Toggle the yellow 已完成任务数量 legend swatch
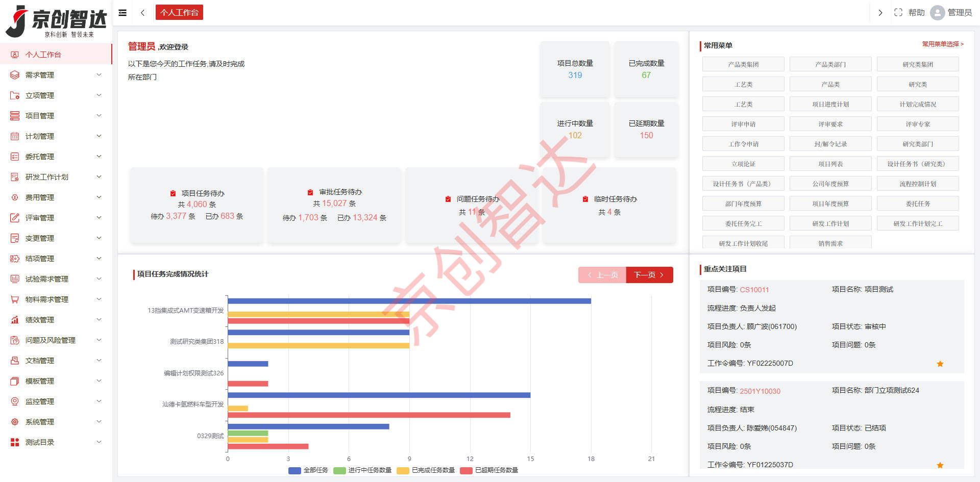The image size is (980, 482). point(403,470)
